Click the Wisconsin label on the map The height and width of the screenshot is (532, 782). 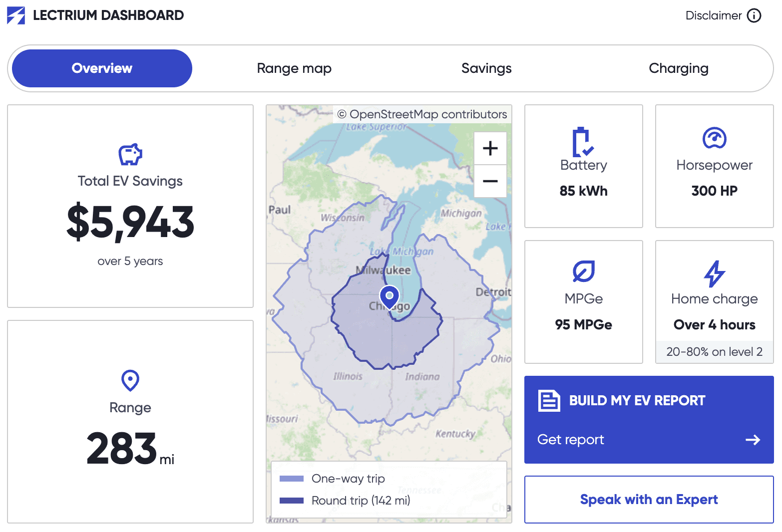point(343,218)
